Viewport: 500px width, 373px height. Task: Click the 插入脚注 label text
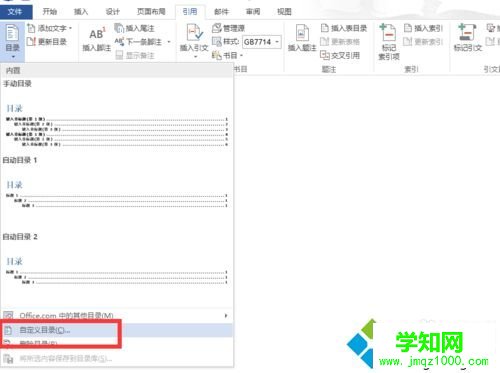(x=97, y=48)
